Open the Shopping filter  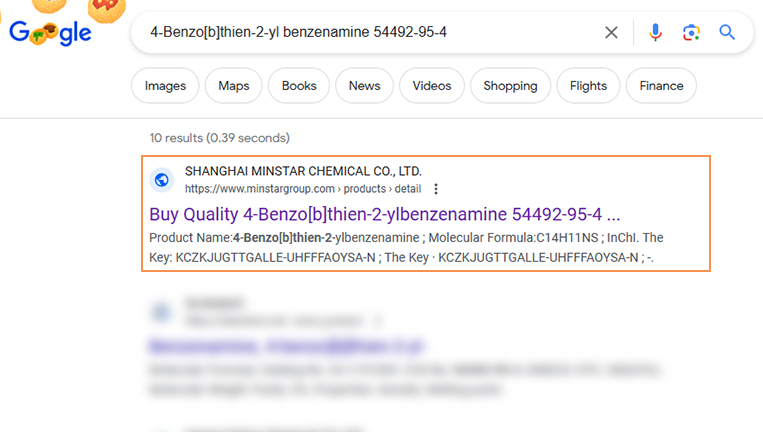click(x=510, y=86)
